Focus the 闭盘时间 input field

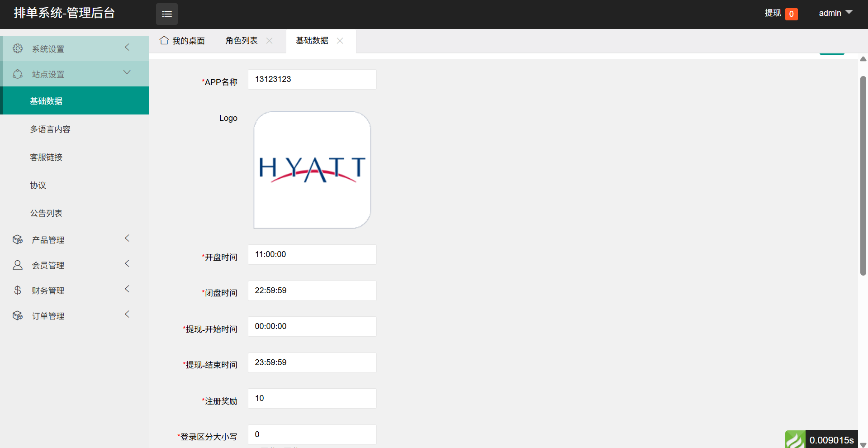312,291
